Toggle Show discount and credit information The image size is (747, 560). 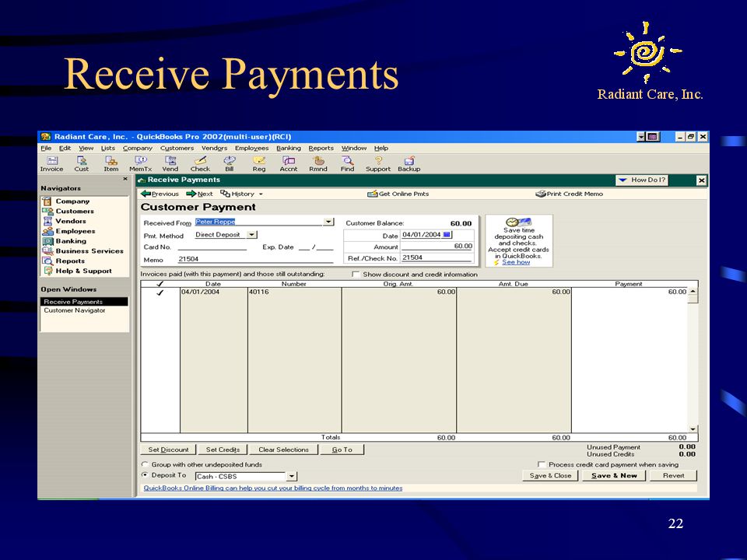click(356, 275)
